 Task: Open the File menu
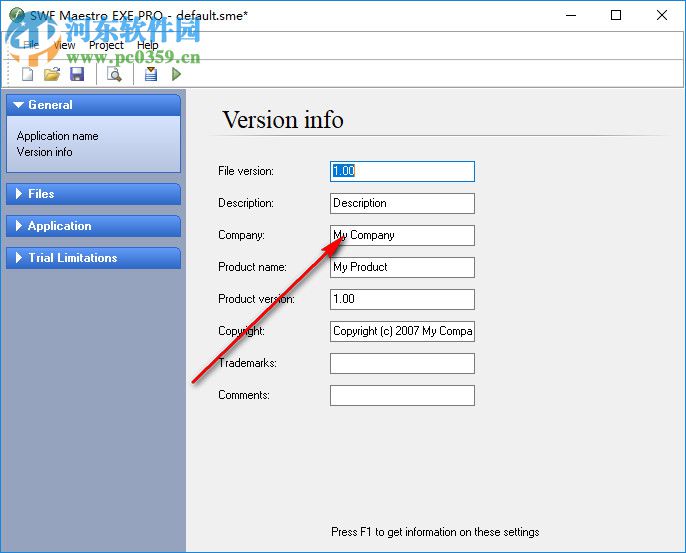[31, 45]
